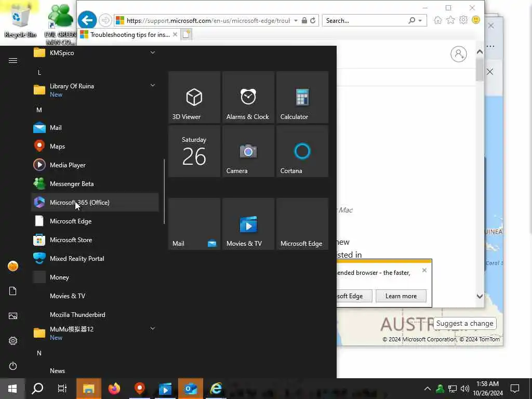
Task: Open the Saturday 26 calendar tile
Action: pyautogui.click(x=194, y=151)
